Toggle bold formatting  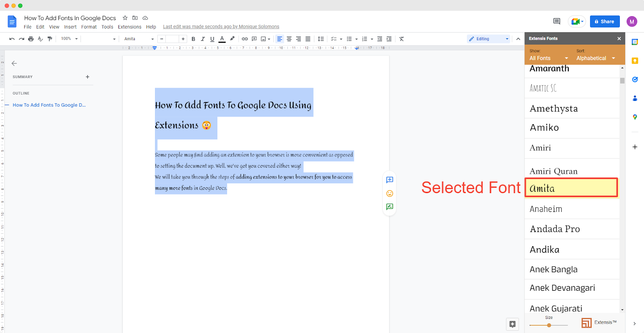pyautogui.click(x=193, y=39)
